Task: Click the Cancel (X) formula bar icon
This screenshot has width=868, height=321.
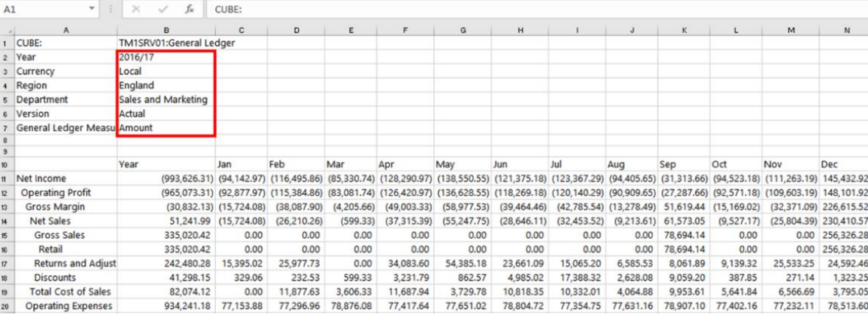Action: pos(136,10)
